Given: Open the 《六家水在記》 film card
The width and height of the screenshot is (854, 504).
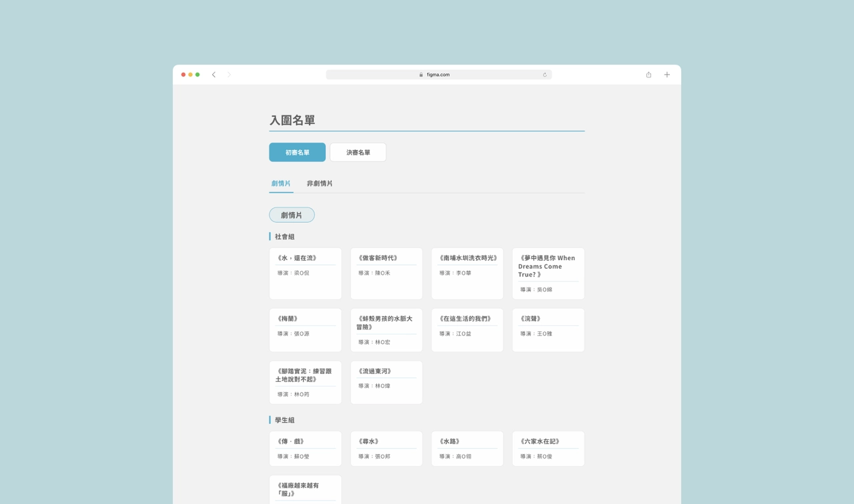Looking at the screenshot, I should [x=548, y=449].
